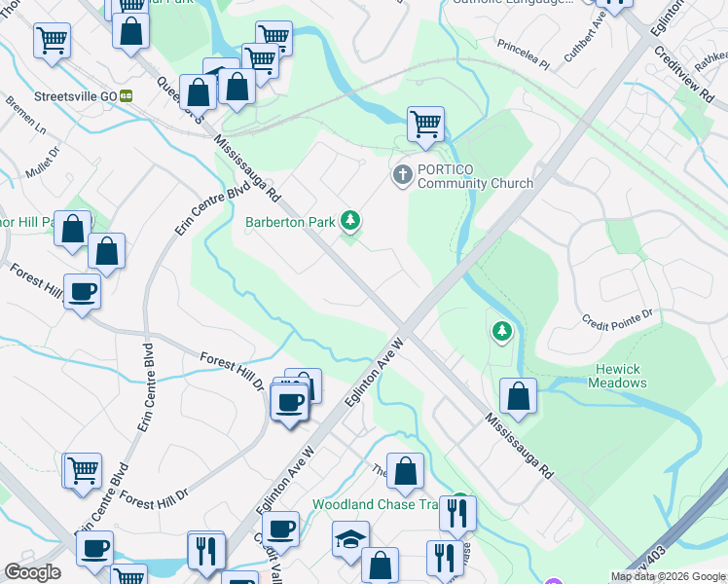Select the Princelea Pl street label
The height and width of the screenshot is (584, 728).
click(x=524, y=55)
